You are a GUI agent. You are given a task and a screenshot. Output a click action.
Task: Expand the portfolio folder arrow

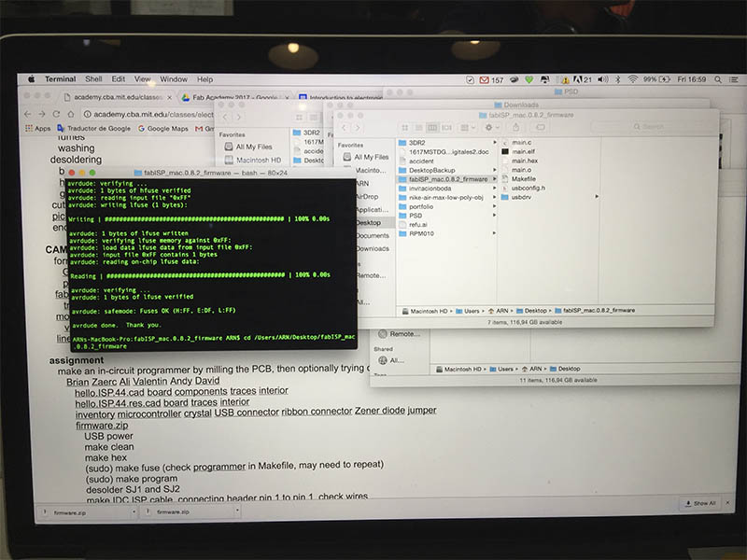point(494,206)
